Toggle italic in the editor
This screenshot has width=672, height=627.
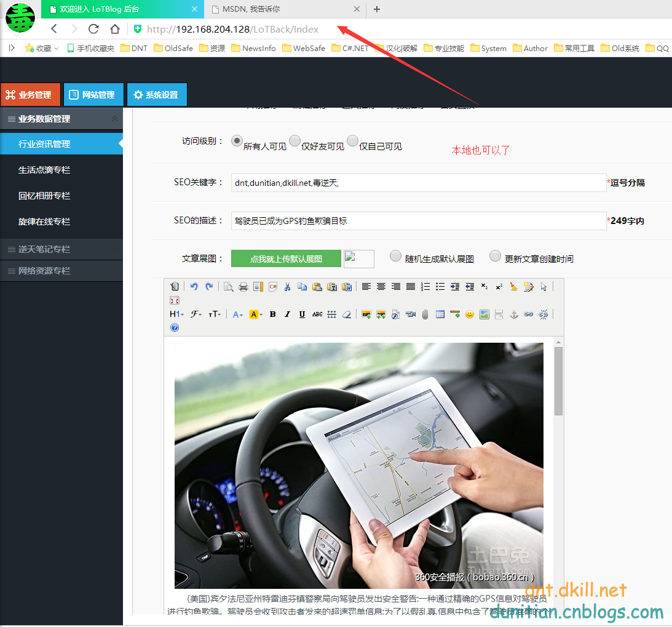[x=287, y=314]
